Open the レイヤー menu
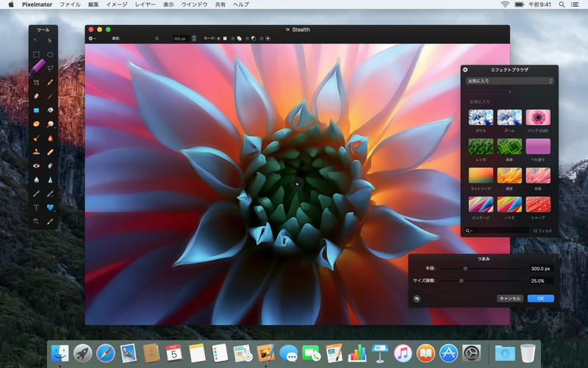This screenshot has height=368, width=588. point(144,4)
